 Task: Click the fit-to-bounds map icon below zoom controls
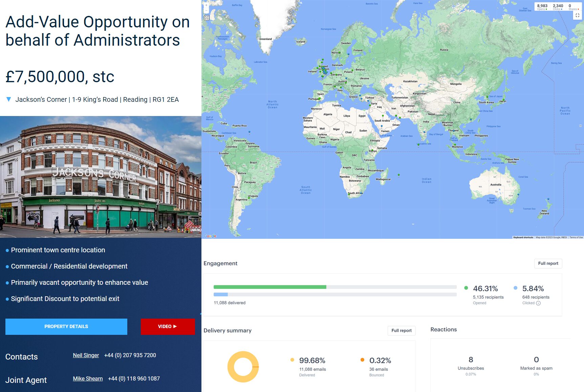click(207, 18)
